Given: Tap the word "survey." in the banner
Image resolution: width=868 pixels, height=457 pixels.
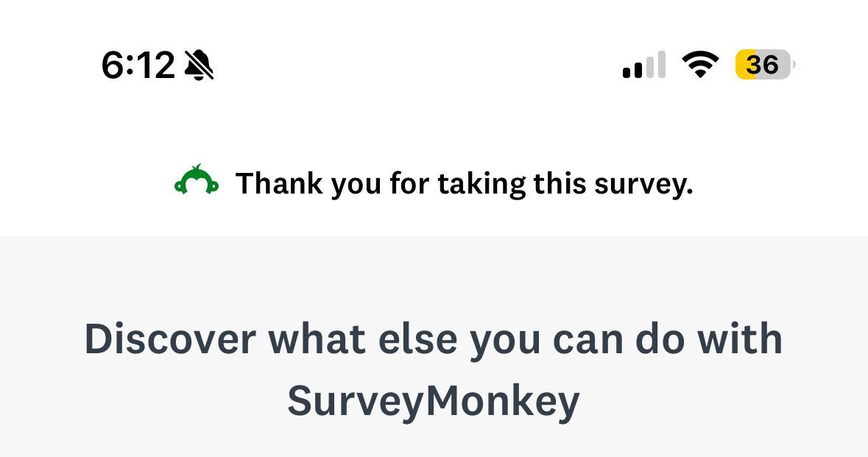Looking at the screenshot, I should (643, 184).
